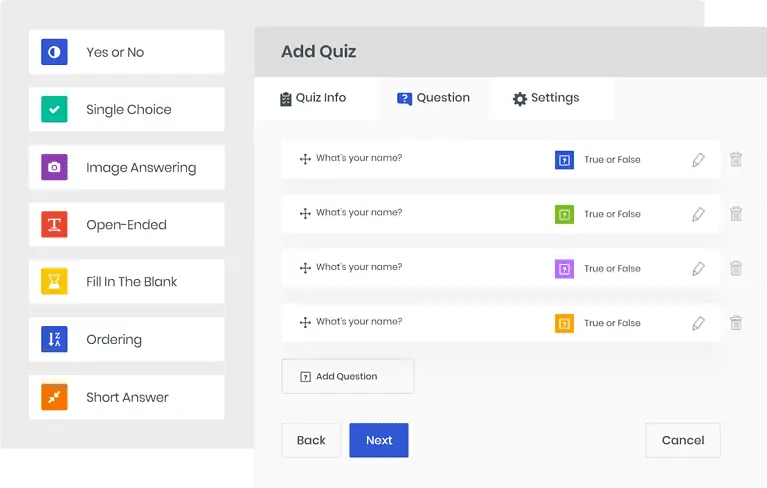Delete the first question using trash icon

point(736,159)
